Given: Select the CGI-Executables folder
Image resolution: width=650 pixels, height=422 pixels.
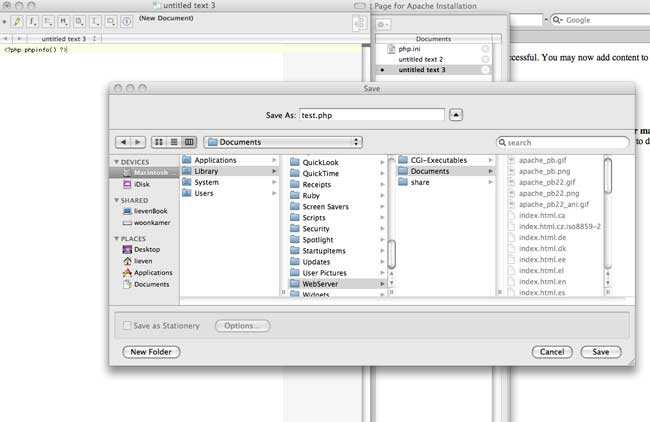Looking at the screenshot, I should click(446, 160).
